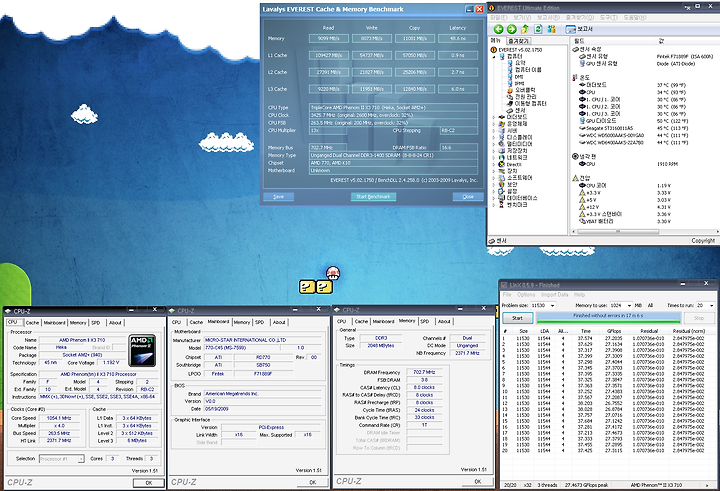Click the Residual (norm) column header in LinX

[688, 331]
